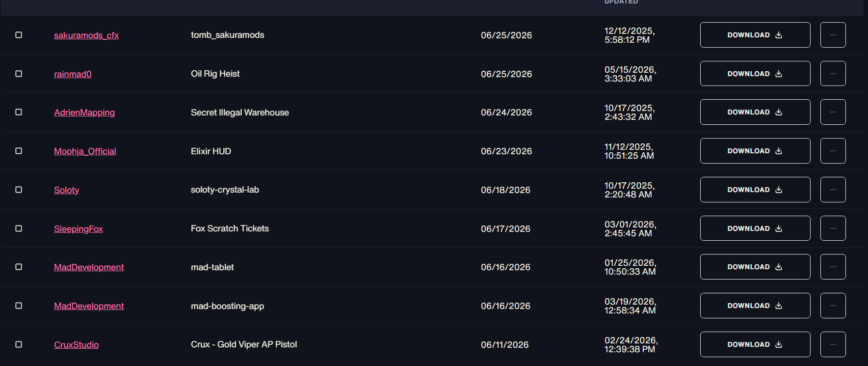Screen dimensions: 868x366
Task: Check the mad-boosting-app row checkbox
Action: click(x=19, y=306)
